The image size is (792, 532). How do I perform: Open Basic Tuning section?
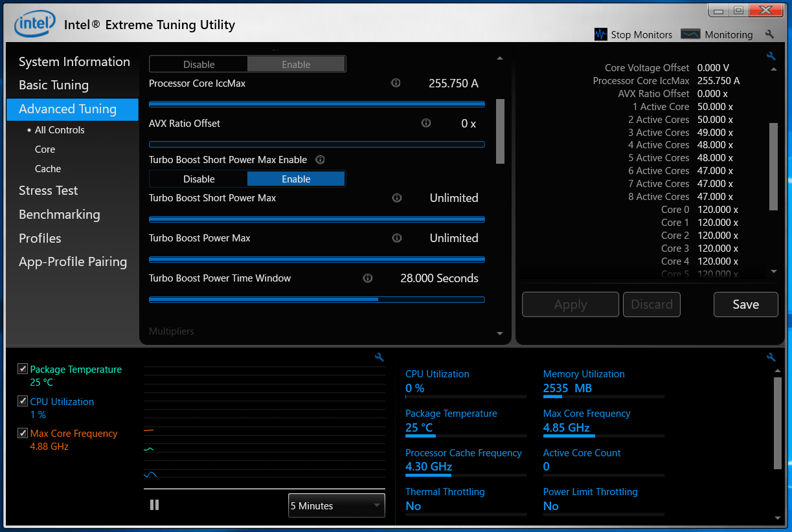pos(54,85)
